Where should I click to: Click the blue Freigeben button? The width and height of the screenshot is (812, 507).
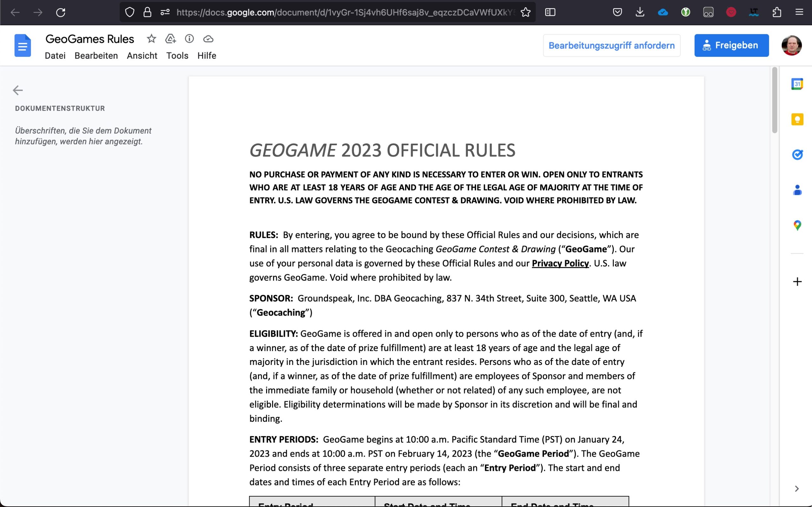731,46
